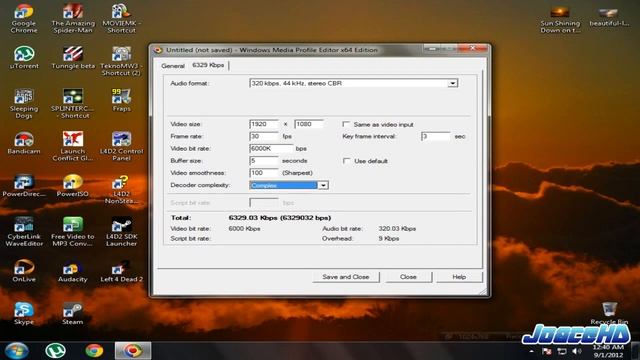Launch uTorrent from the desktop
This screenshot has height=360, width=640.
click(x=24, y=58)
